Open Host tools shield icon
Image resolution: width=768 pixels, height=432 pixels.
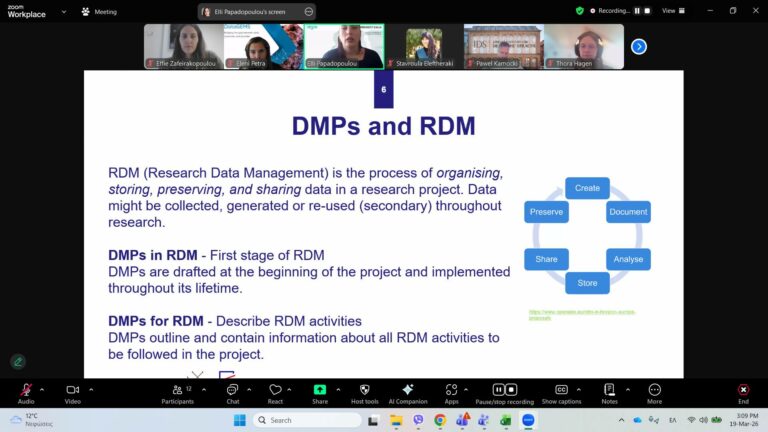click(x=364, y=390)
